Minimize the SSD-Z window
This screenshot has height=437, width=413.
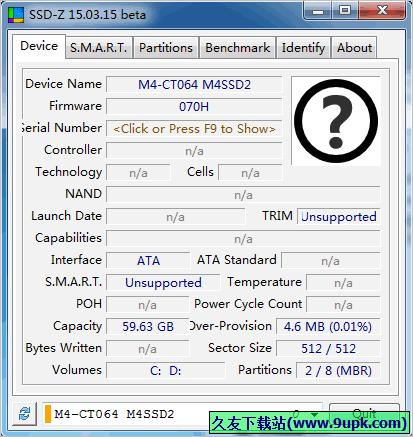click(x=317, y=10)
